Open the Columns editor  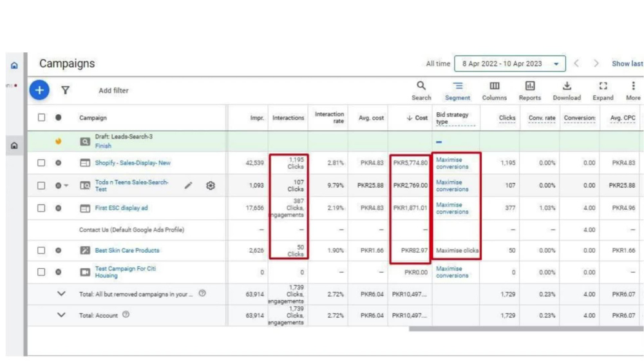pos(494,91)
